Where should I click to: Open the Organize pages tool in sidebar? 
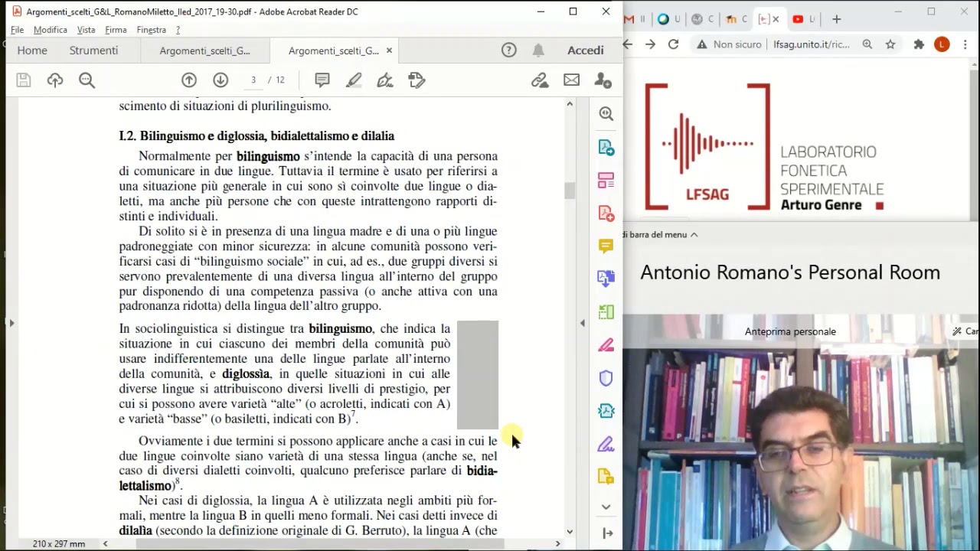point(606,181)
